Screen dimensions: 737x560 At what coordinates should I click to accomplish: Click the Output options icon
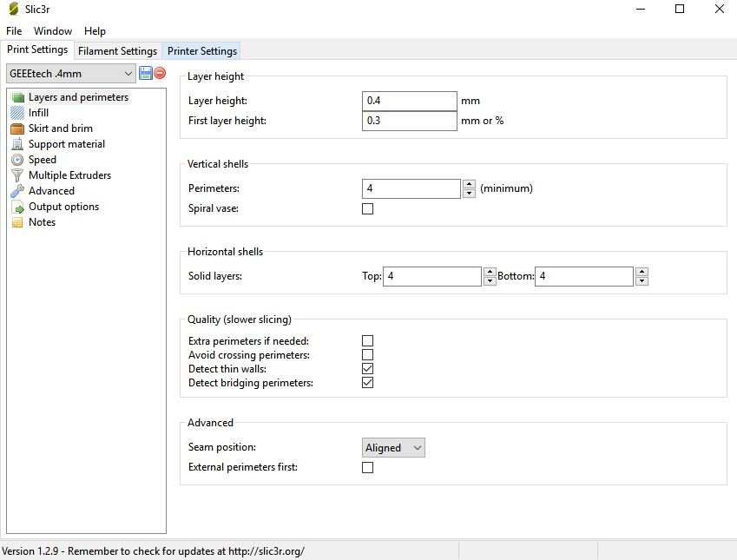coord(17,207)
